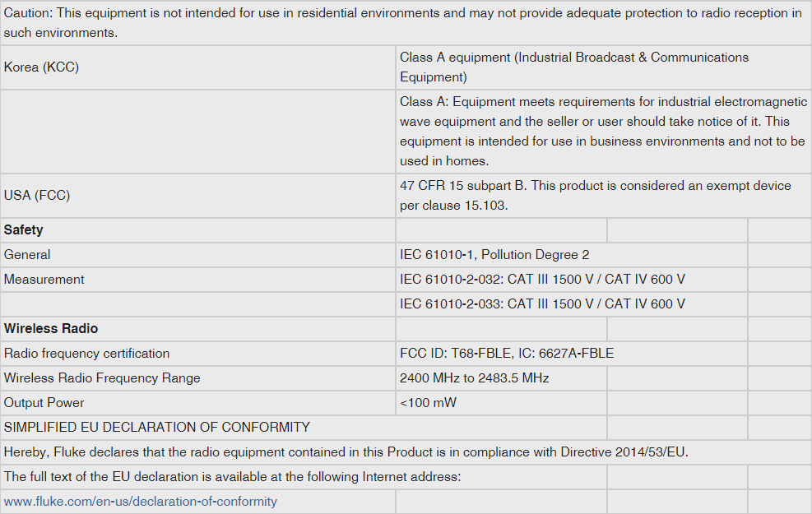Click the Wireless Radio Frequency Range label
Image resolution: width=812 pixels, height=514 pixels.
pyautogui.click(x=102, y=378)
